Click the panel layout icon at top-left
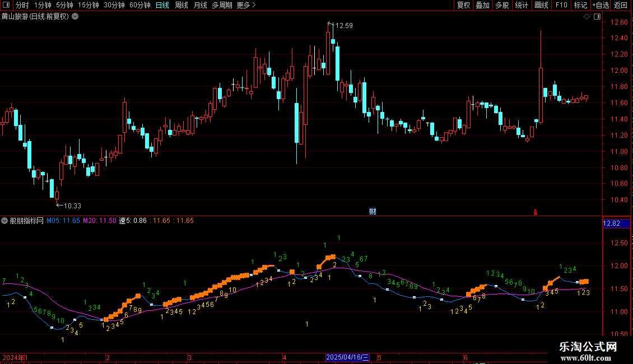633x364 pixels. 6,5
